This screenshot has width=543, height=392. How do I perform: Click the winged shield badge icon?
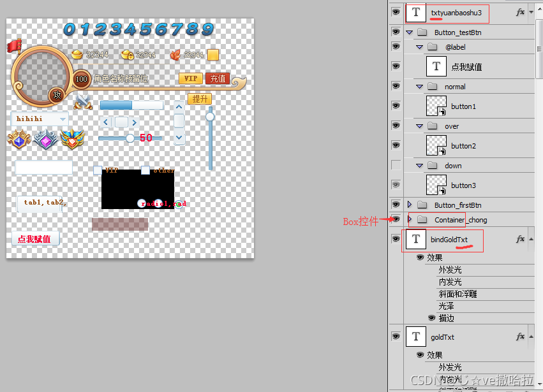[72, 139]
